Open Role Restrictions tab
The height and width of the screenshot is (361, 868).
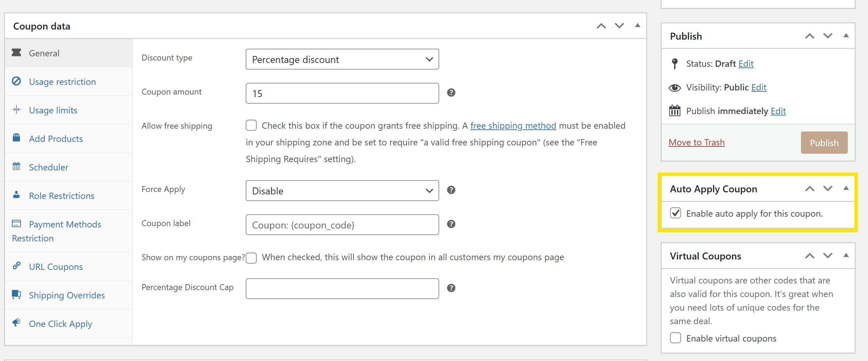69,195
